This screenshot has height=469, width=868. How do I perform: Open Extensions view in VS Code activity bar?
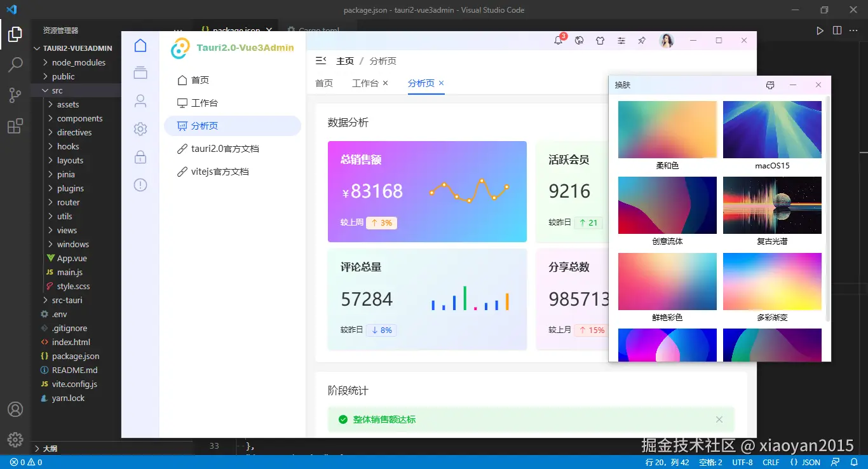(15, 126)
